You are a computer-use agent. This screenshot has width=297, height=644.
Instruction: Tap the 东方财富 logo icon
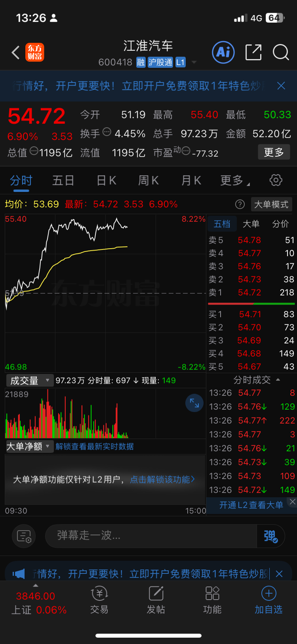click(35, 52)
